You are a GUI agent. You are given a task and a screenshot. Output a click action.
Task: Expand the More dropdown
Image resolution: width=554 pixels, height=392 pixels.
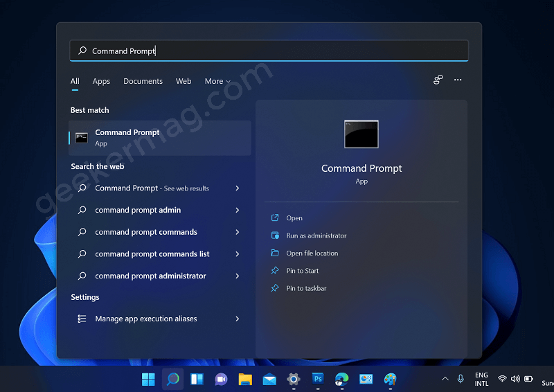coord(217,81)
